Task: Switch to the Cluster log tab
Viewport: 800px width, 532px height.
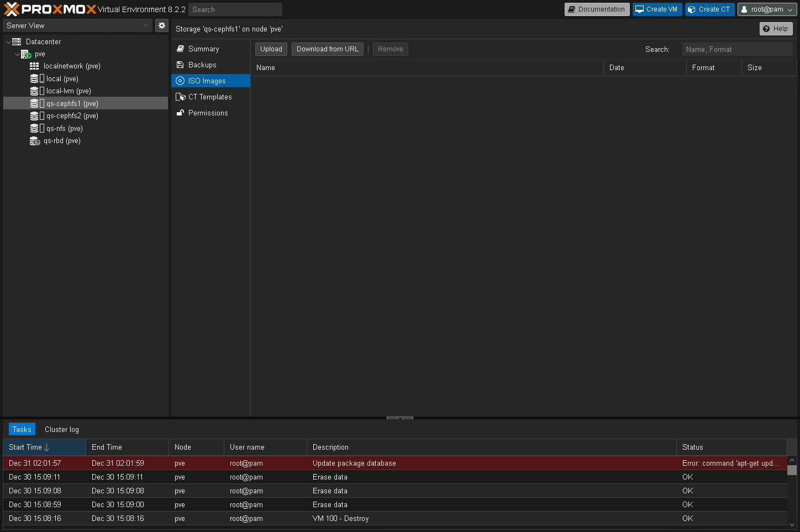Action: point(62,429)
